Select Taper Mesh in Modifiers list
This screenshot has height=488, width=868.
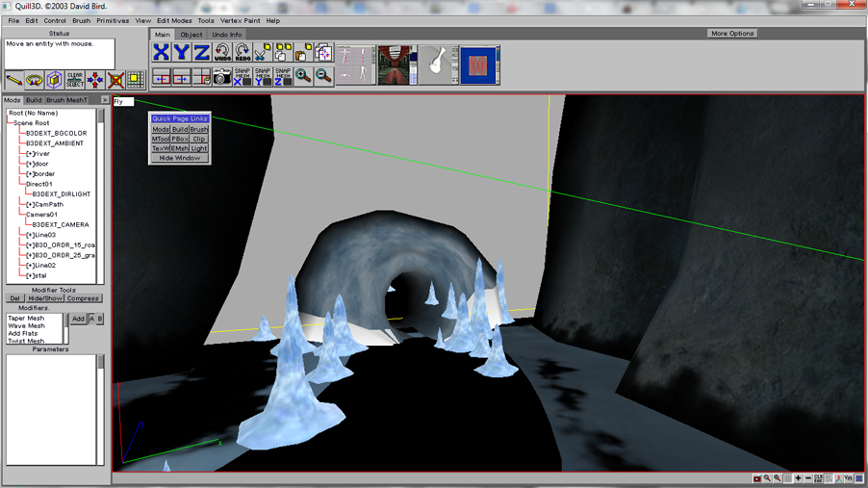click(x=26, y=319)
